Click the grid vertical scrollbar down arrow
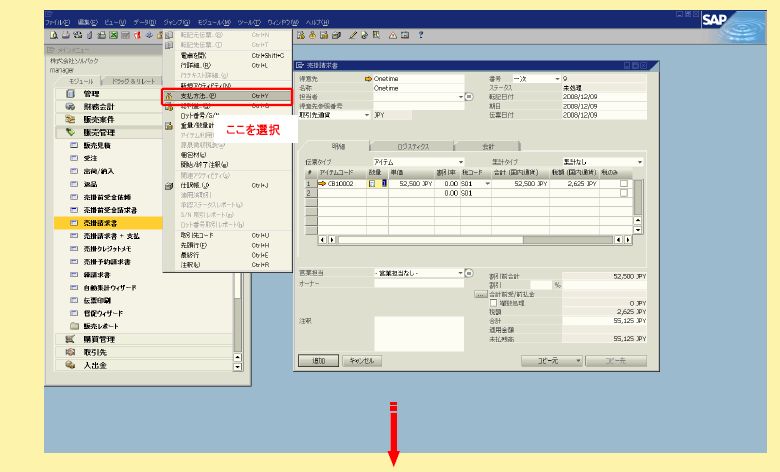780x472 pixels. point(638,230)
